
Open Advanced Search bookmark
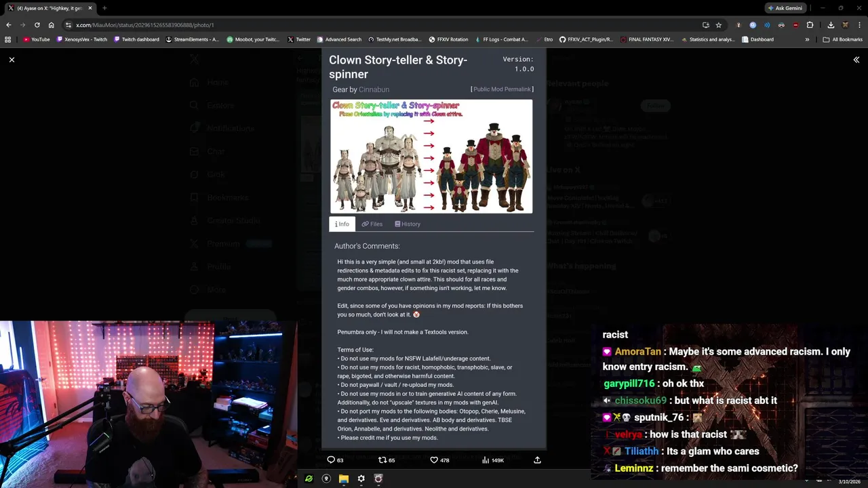click(339, 39)
